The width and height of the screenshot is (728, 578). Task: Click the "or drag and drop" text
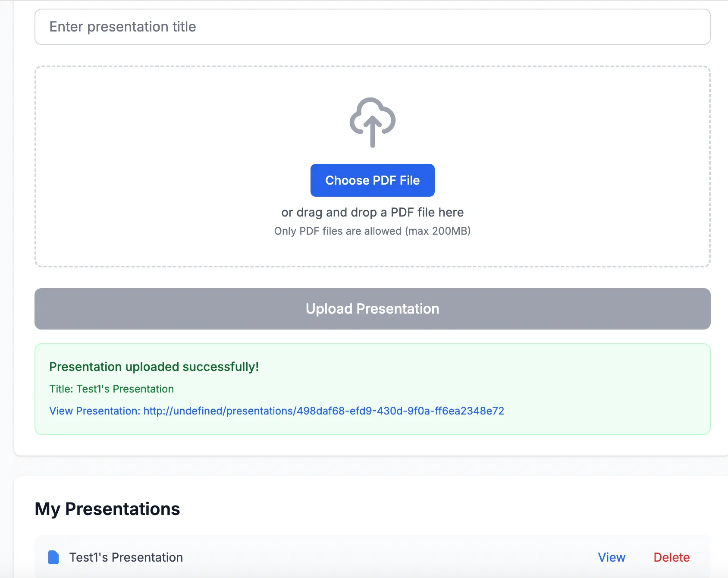click(372, 212)
